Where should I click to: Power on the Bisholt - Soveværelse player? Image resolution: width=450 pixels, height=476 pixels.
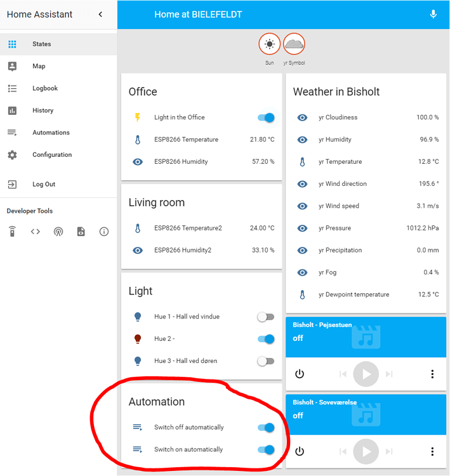(x=300, y=452)
